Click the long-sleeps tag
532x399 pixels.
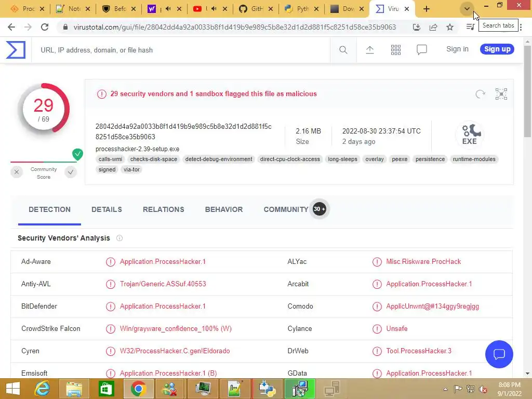click(x=343, y=159)
